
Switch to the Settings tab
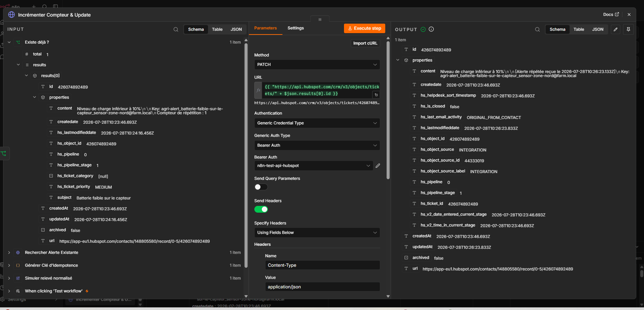click(296, 28)
